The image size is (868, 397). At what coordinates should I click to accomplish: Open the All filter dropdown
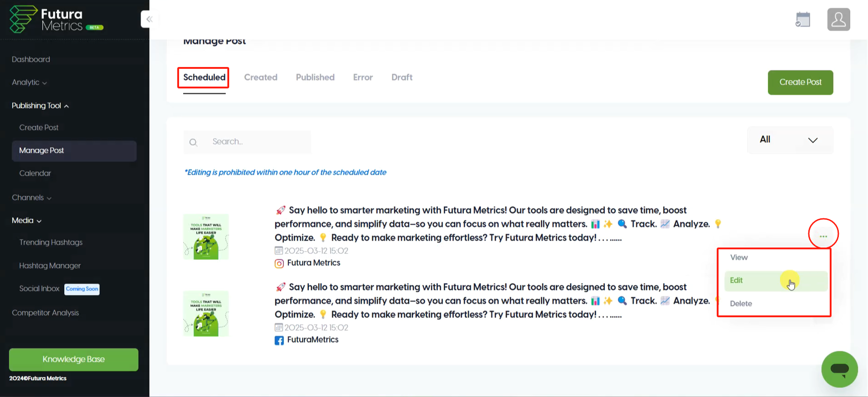point(790,140)
